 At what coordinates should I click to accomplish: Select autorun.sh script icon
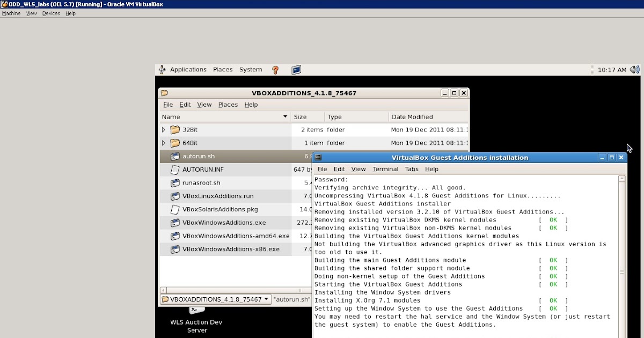click(x=175, y=157)
